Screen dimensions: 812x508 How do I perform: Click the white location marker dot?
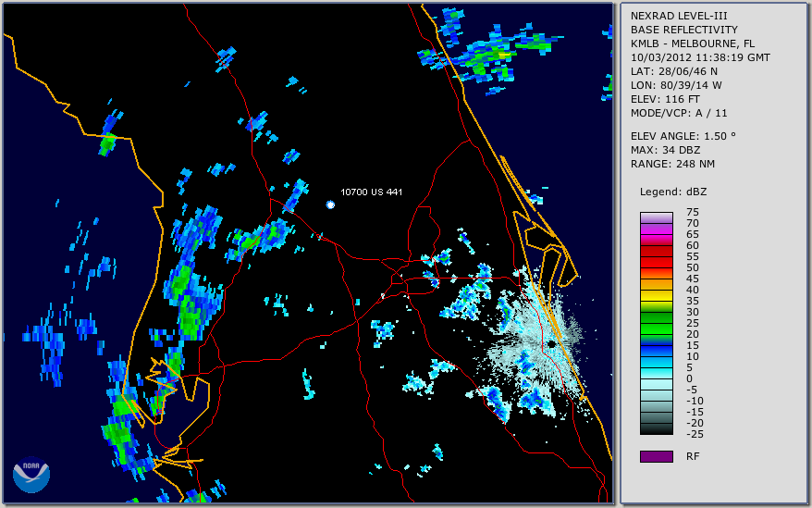[330, 204]
